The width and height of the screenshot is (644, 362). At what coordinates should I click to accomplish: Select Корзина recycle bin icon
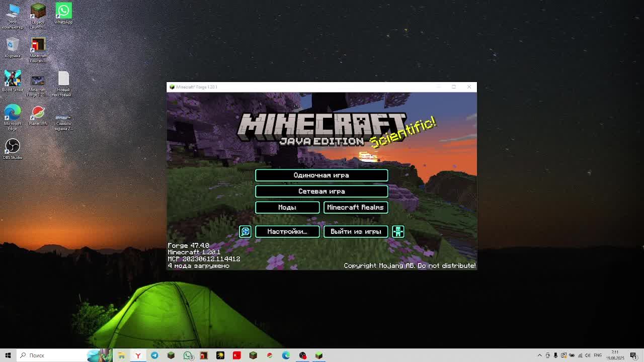click(13, 48)
